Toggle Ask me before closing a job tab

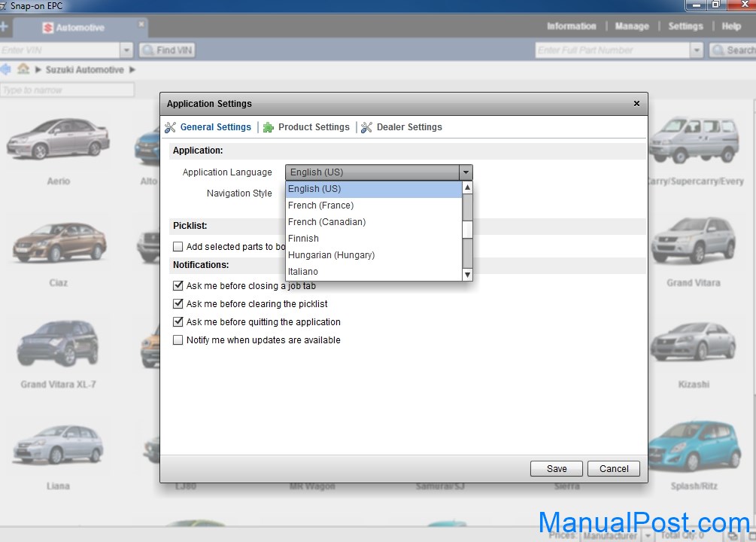[178, 286]
